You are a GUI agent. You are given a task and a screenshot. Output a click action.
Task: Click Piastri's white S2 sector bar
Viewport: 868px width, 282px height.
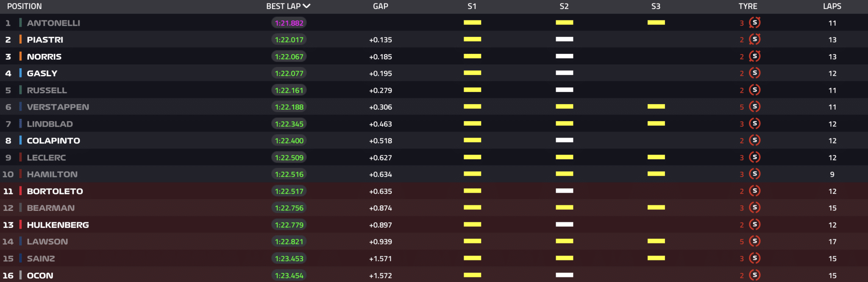564,39
